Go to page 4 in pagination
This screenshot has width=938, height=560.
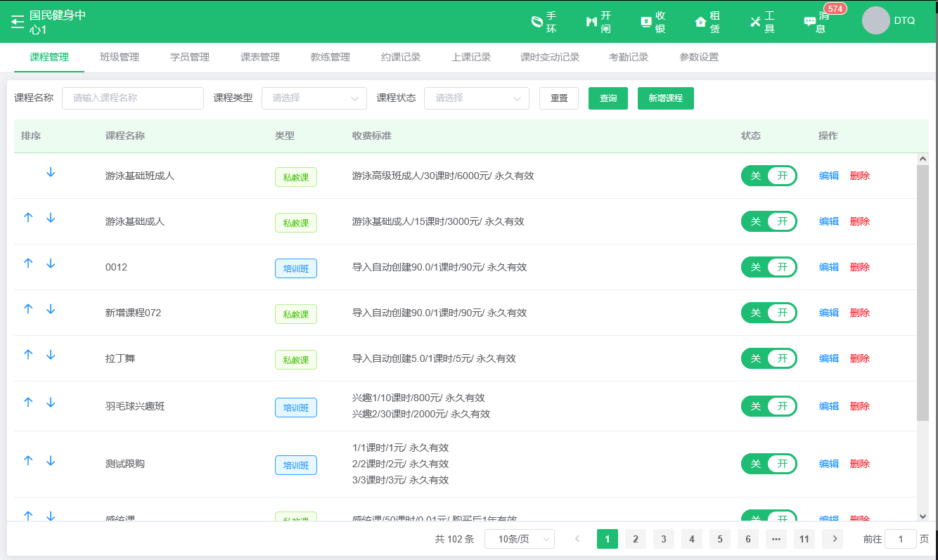(691, 539)
